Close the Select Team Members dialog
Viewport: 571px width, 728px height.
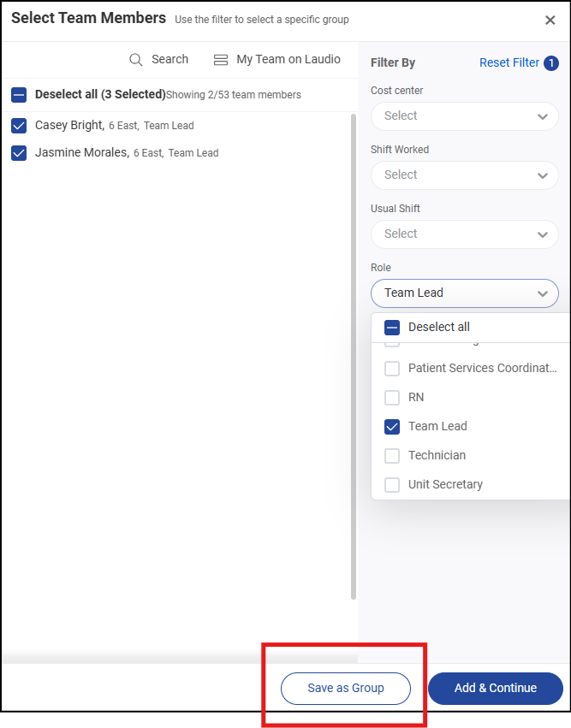click(x=550, y=20)
